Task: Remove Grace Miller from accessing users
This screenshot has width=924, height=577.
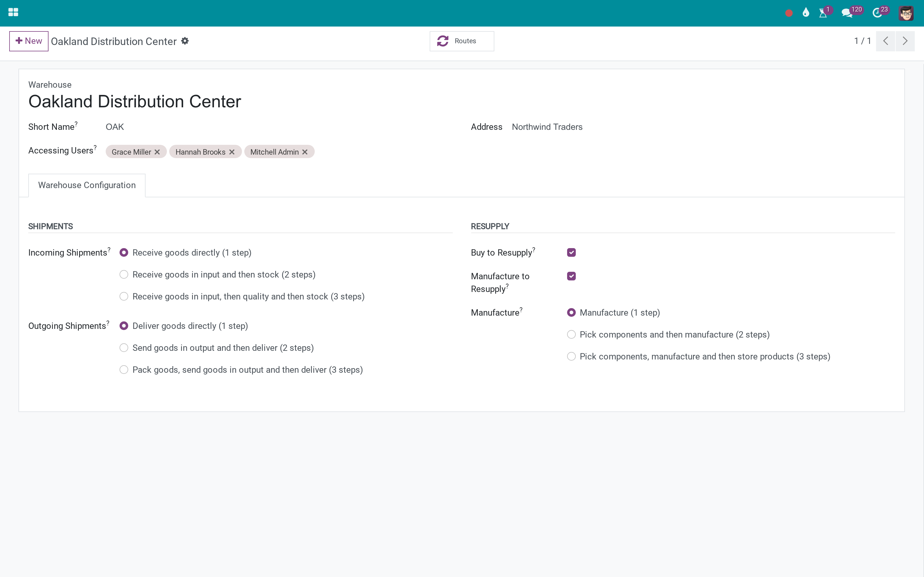Action: [x=157, y=152]
